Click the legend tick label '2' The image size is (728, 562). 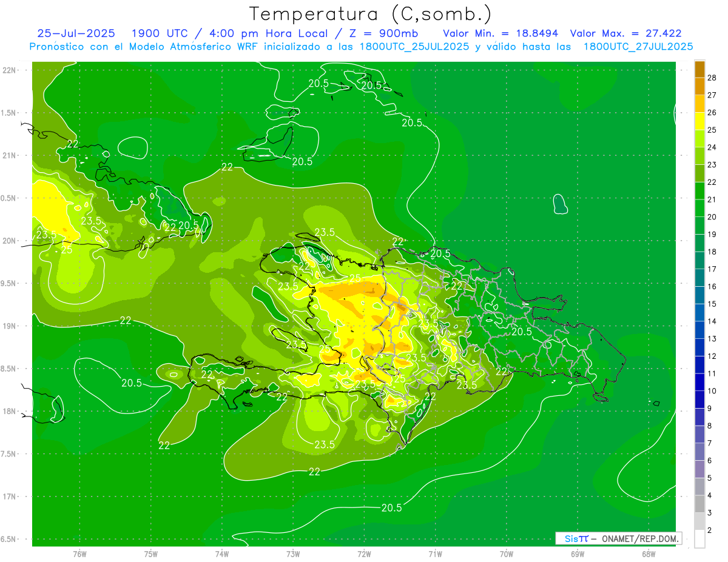coord(710,530)
